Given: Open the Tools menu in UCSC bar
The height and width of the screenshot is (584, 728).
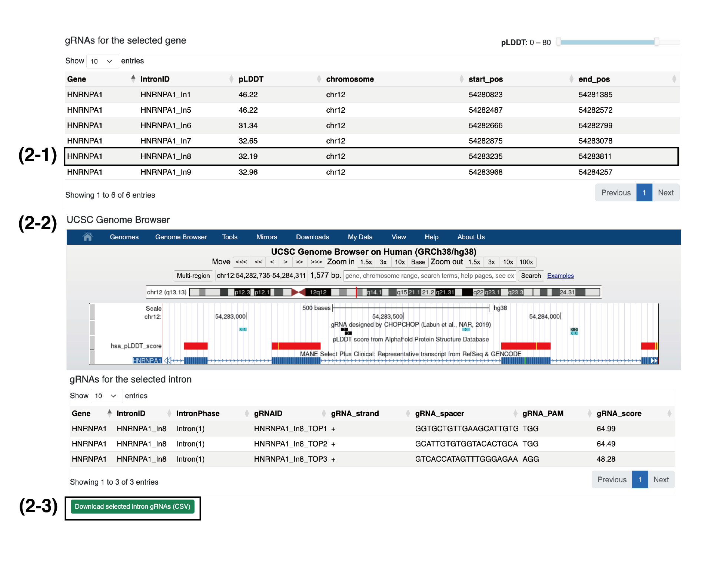Looking at the screenshot, I should [x=230, y=237].
